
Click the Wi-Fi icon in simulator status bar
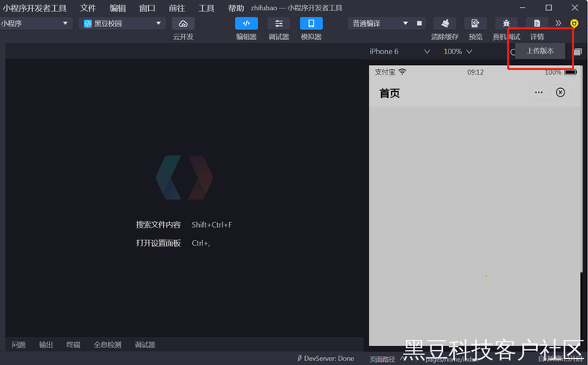pyautogui.click(x=402, y=71)
